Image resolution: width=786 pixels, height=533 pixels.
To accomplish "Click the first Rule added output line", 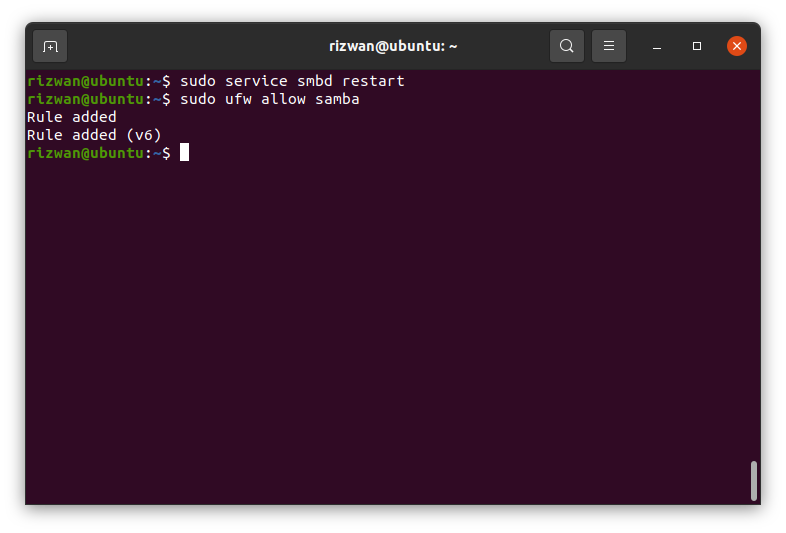I will (x=72, y=117).
